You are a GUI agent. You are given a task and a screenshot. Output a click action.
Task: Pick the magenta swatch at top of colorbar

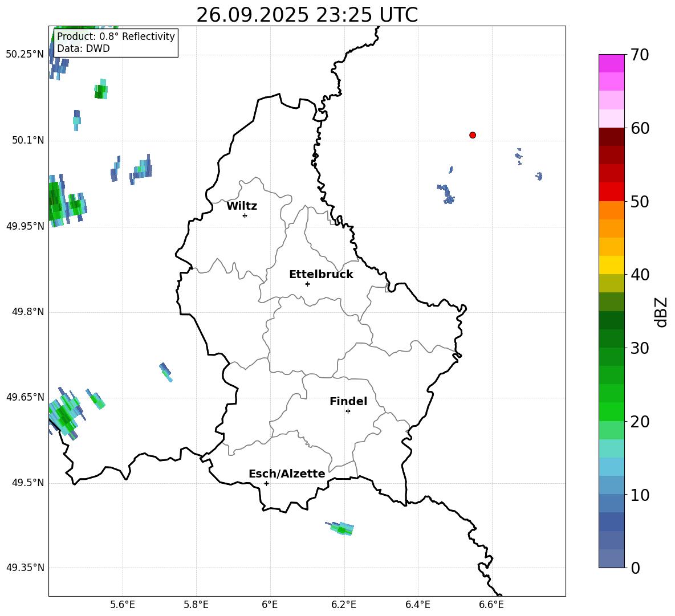click(x=611, y=63)
